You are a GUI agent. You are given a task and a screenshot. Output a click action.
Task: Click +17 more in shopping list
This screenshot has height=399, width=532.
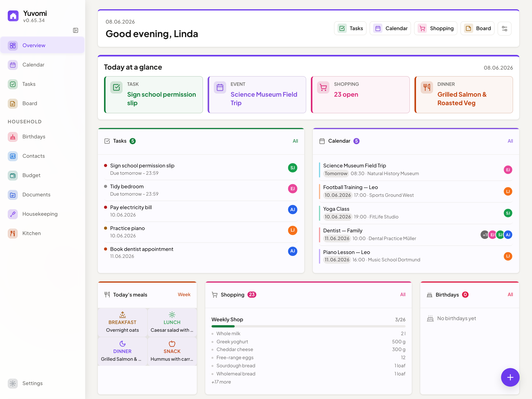221,382
